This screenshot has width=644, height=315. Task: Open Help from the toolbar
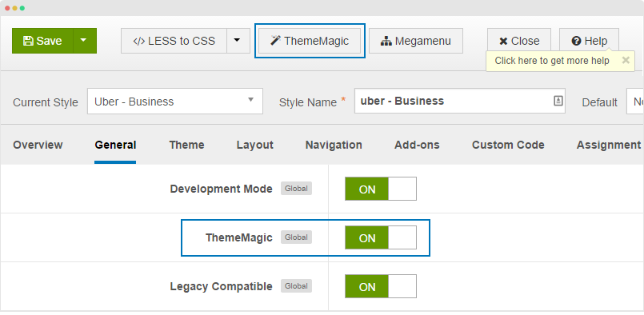coord(589,41)
